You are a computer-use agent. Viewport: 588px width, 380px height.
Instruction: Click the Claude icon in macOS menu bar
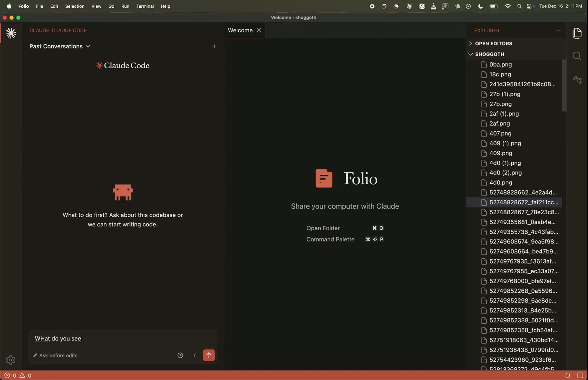[409, 6]
